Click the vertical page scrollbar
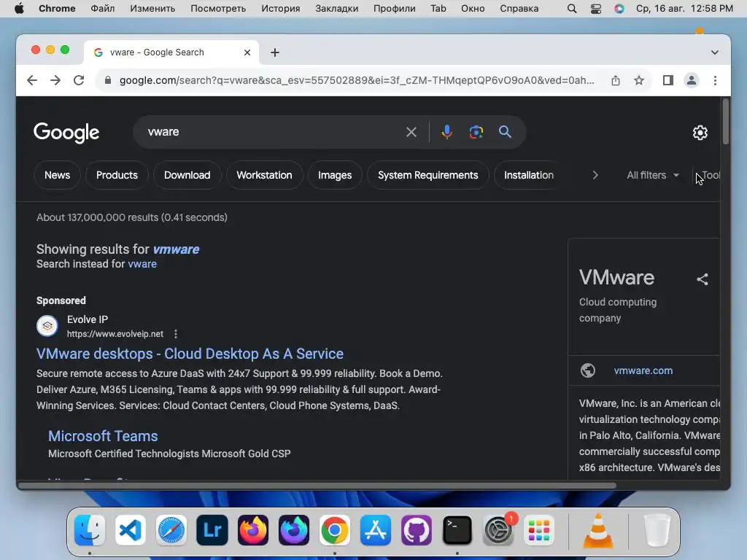 [x=726, y=121]
